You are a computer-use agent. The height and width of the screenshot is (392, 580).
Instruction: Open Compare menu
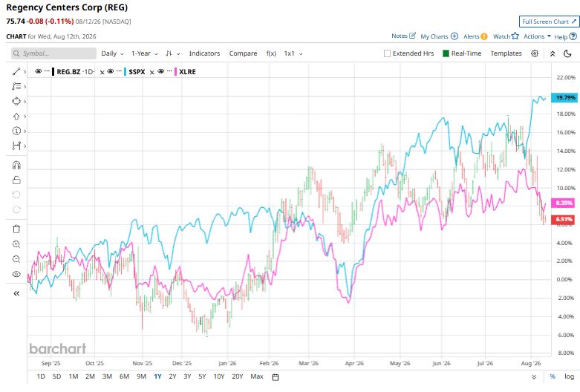[x=243, y=53]
